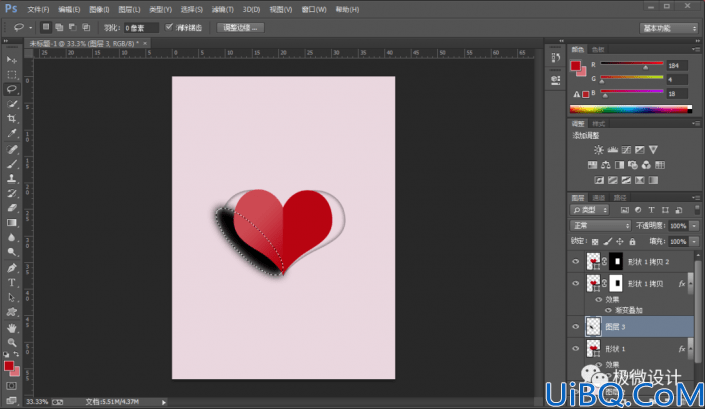
Task: Select the Healing Brush tool
Action: (x=12, y=149)
